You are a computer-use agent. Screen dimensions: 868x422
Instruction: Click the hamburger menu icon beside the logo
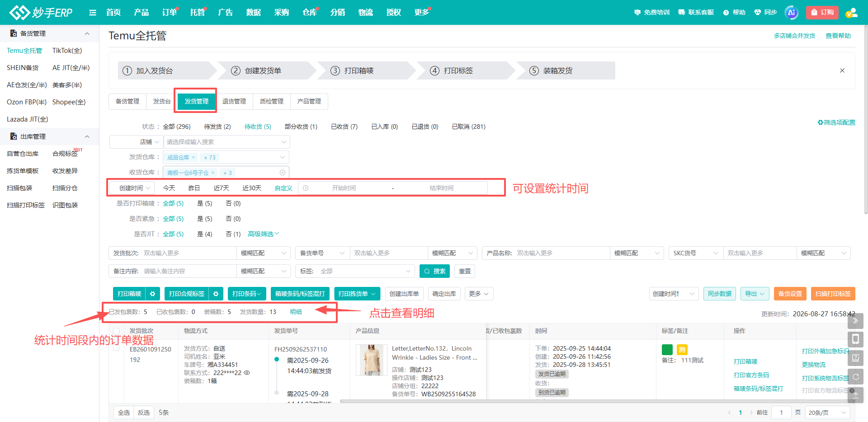pos(93,13)
